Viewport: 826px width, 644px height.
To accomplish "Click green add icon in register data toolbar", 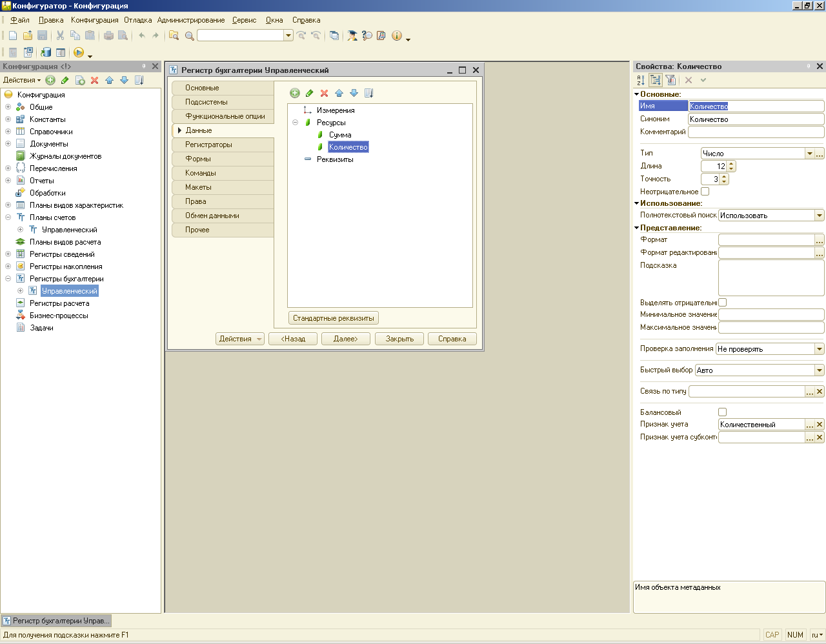I will point(295,93).
